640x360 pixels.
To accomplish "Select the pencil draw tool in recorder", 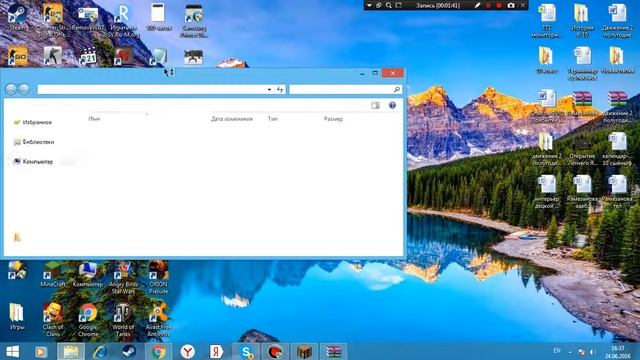I will point(477,5).
